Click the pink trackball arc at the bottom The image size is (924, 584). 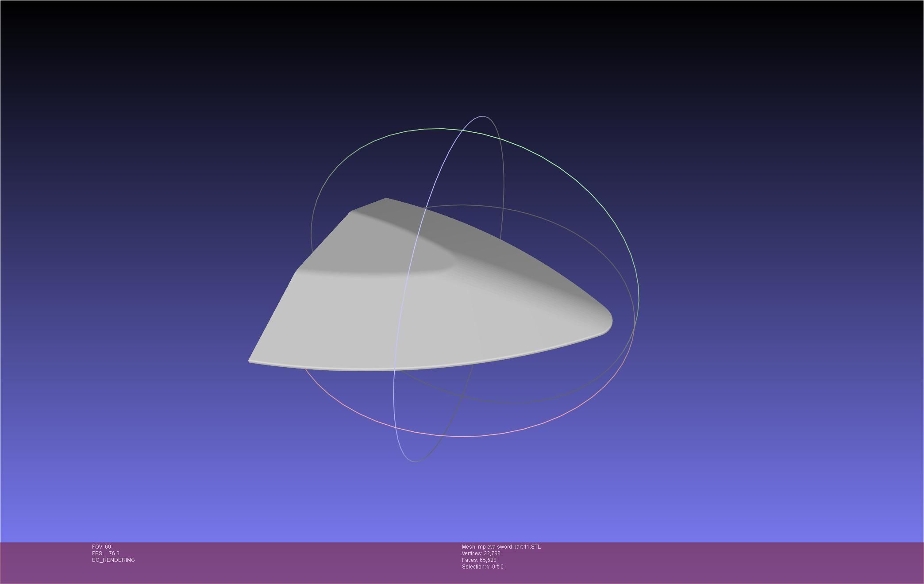pyautogui.click(x=460, y=436)
